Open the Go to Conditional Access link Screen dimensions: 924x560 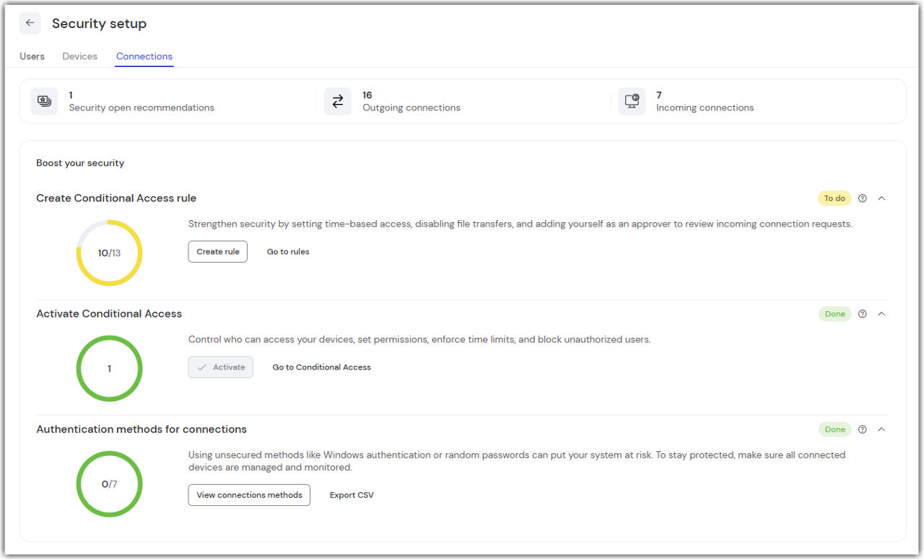[x=321, y=367]
